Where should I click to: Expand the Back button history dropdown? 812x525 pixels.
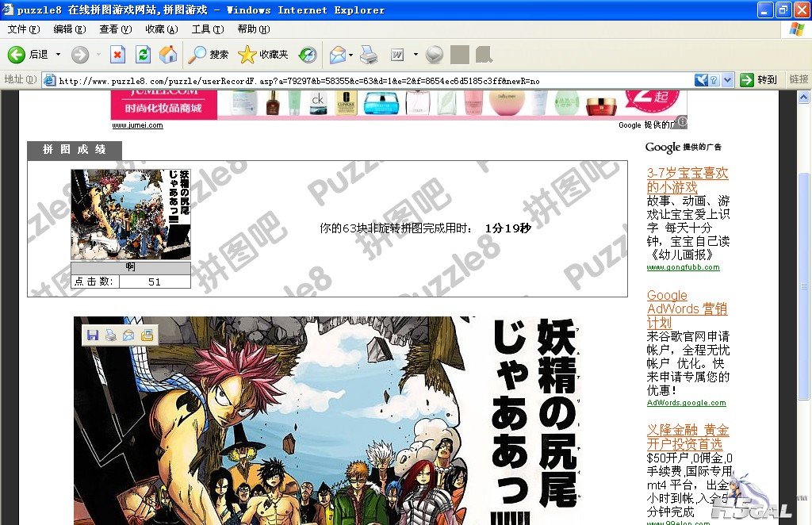pos(58,55)
